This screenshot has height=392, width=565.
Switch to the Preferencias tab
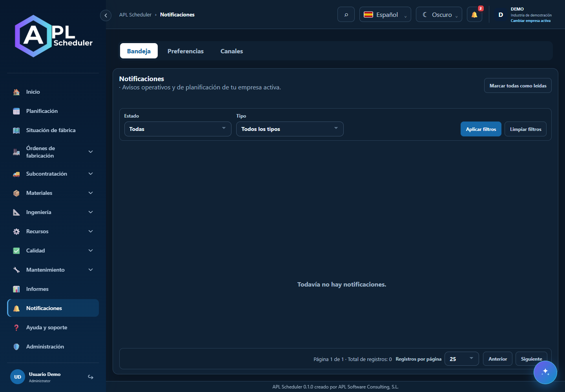[x=186, y=51]
